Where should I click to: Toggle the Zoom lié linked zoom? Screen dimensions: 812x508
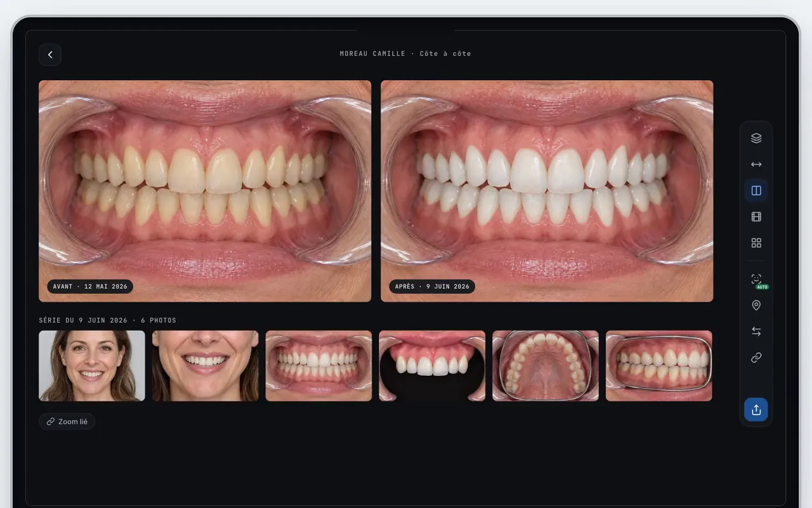click(67, 422)
